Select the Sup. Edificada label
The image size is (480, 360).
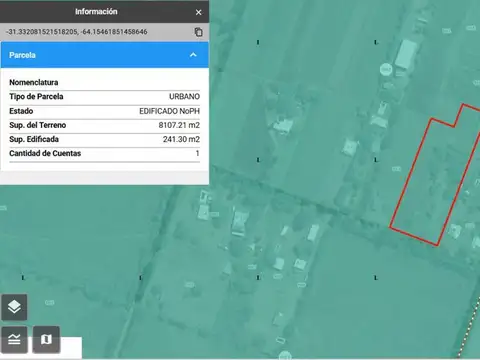pyautogui.click(x=34, y=139)
